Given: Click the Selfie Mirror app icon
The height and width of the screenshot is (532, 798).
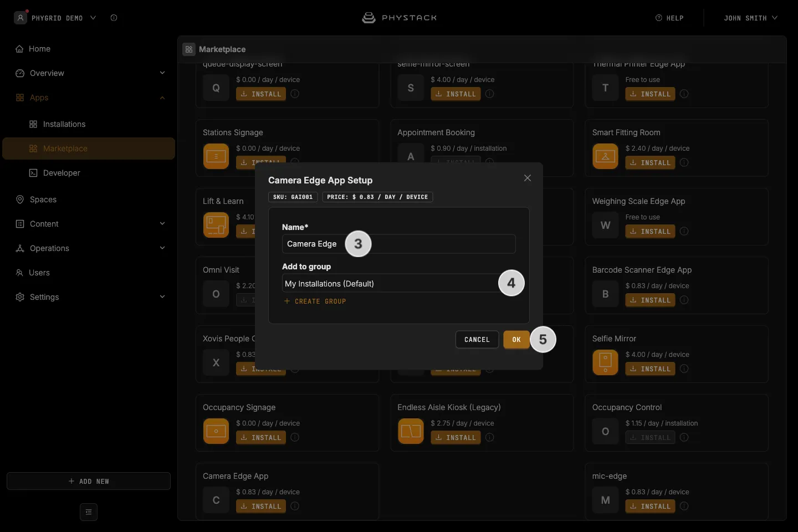Looking at the screenshot, I should coord(605,362).
